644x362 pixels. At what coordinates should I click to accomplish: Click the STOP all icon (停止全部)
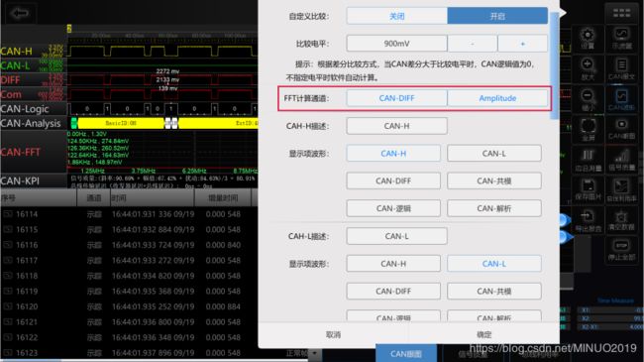pos(621,250)
